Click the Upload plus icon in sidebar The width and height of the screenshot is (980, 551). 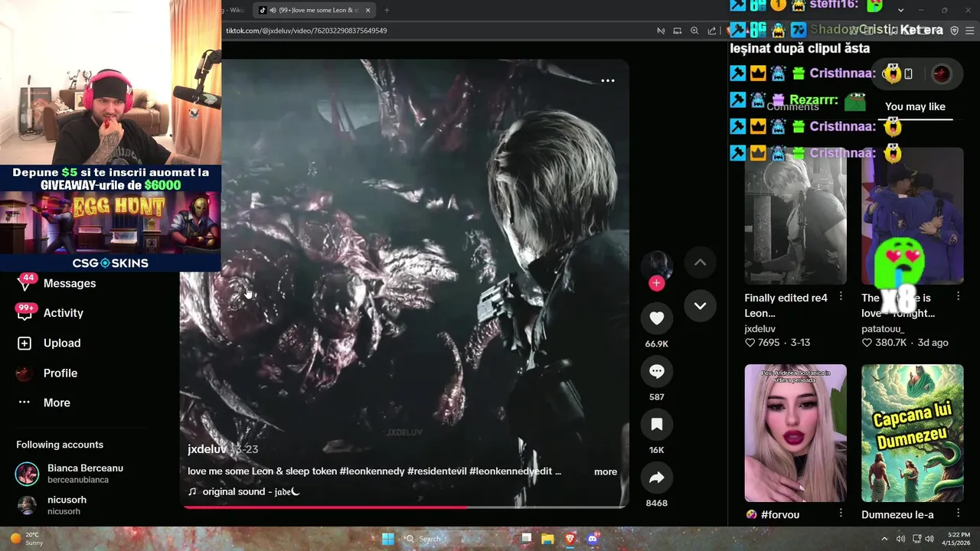24,343
